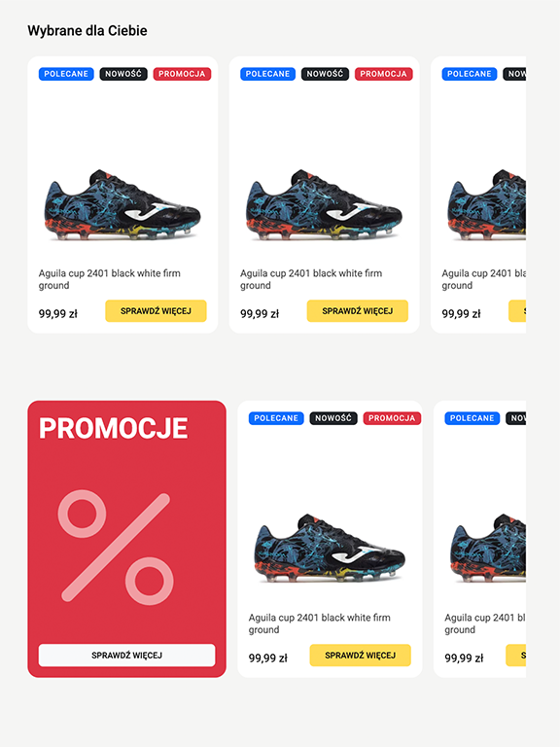The height and width of the screenshot is (747, 560).
Task: Open the partially visible third top-row shoe image
Action: coord(487,205)
